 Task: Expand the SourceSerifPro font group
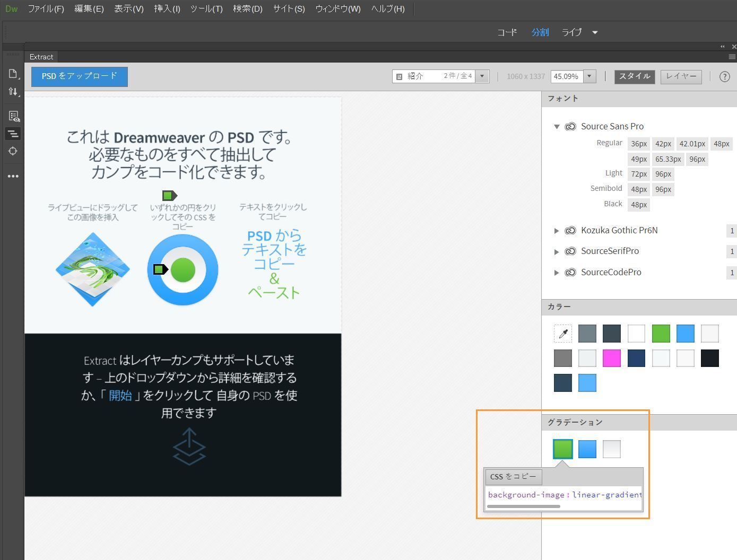[557, 251]
